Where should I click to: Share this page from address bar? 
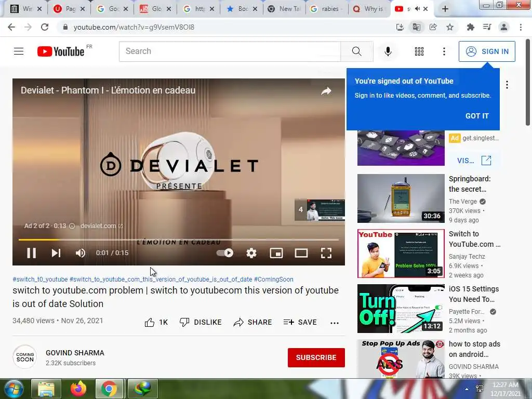[433, 27]
